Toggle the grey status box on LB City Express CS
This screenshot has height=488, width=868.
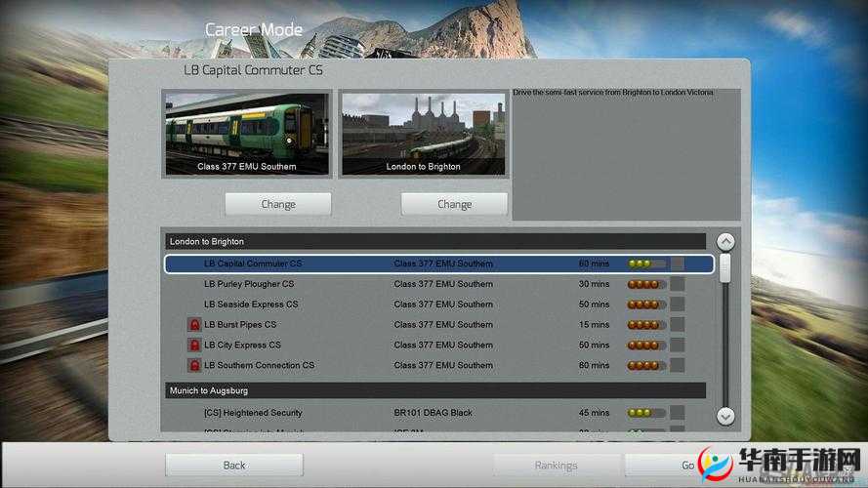coord(678,346)
